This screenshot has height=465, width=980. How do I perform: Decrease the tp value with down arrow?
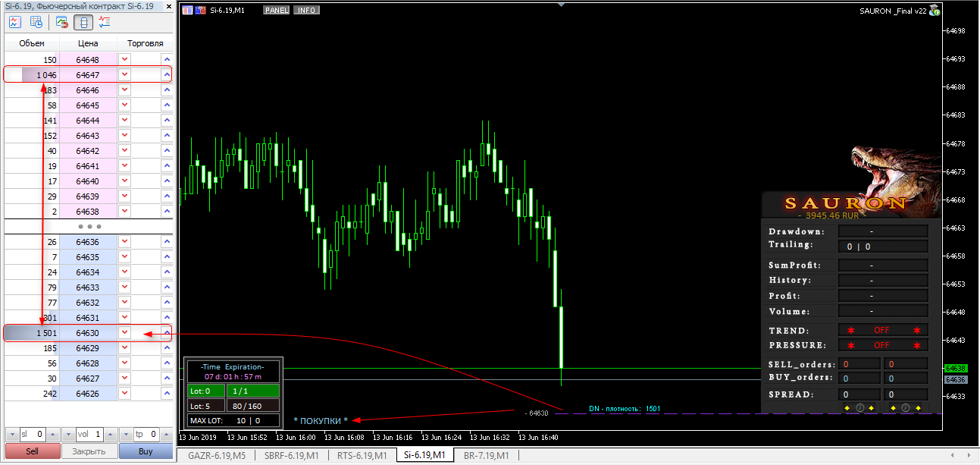[126, 435]
